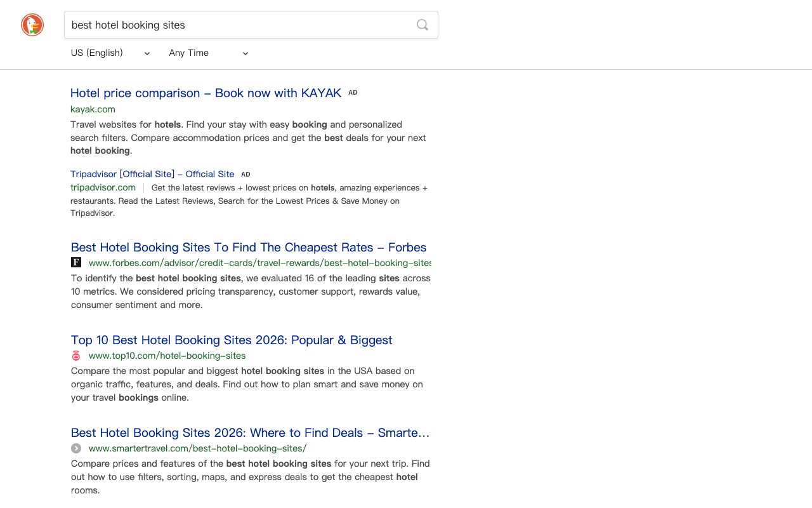Open Top 10 Best Hotel Booking Sites 2026 result
Screen dimensions: 812x508
pyautogui.click(x=232, y=340)
